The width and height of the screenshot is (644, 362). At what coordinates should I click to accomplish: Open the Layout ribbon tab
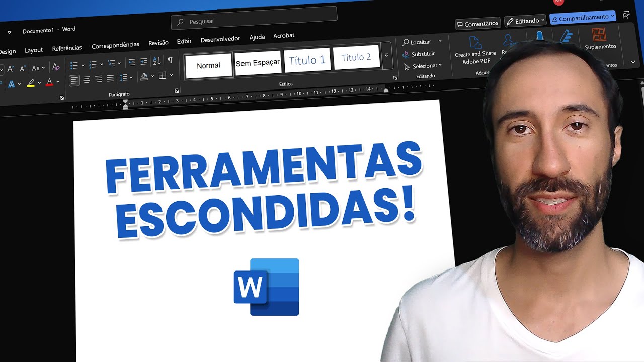click(x=34, y=50)
